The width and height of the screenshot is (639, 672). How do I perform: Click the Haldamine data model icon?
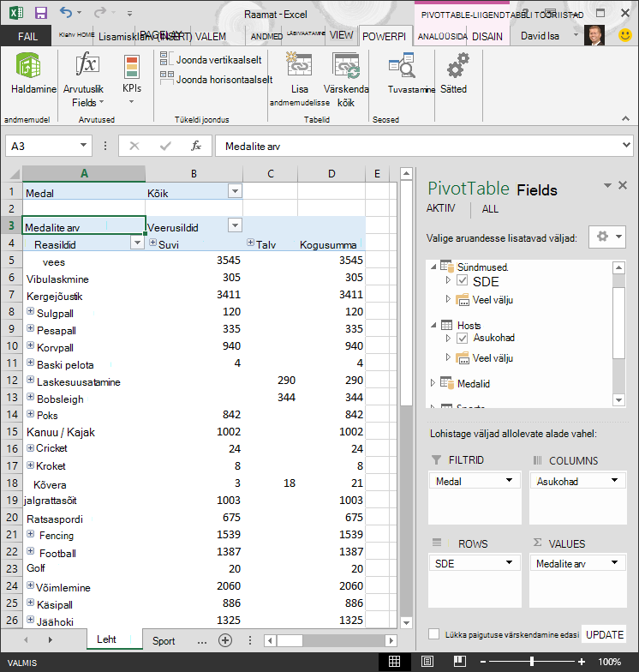pos(28,65)
